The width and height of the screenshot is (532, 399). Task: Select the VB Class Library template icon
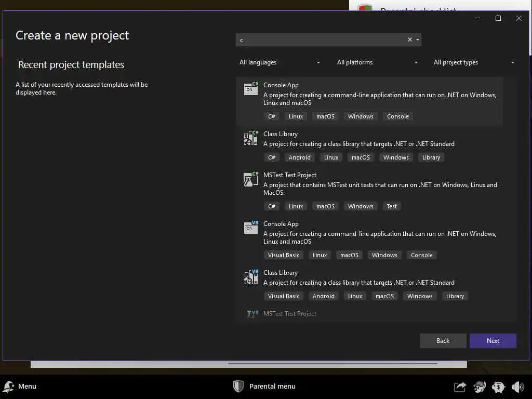click(x=251, y=276)
